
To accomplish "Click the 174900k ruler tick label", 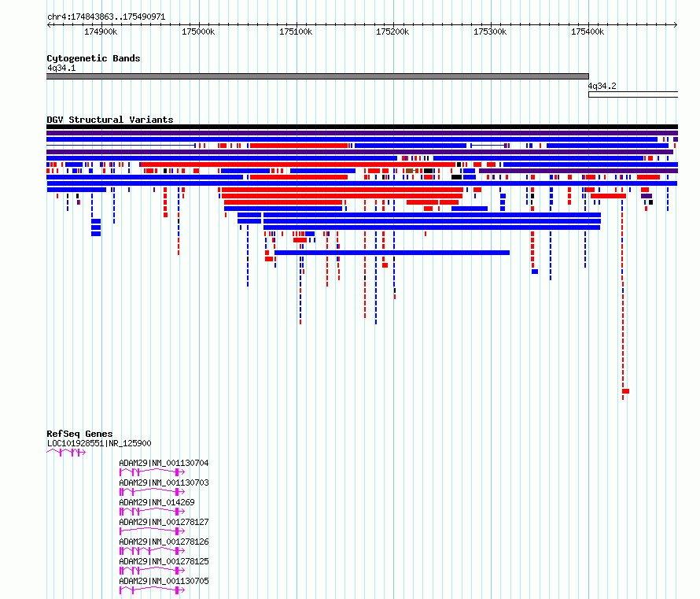I will (x=101, y=31).
